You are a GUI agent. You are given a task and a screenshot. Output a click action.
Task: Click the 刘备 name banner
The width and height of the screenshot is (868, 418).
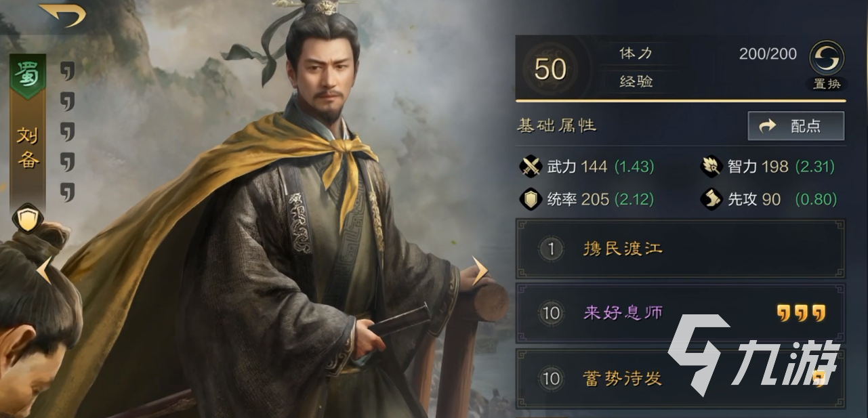click(x=28, y=148)
